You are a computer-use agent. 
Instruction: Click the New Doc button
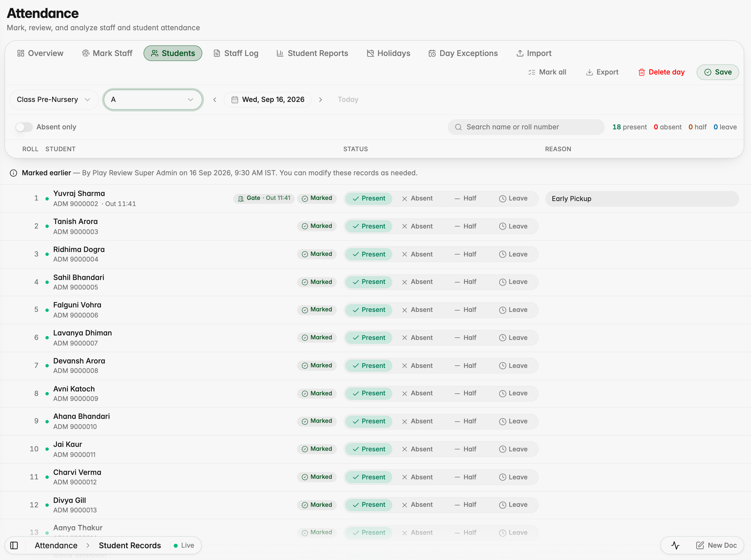(717, 545)
